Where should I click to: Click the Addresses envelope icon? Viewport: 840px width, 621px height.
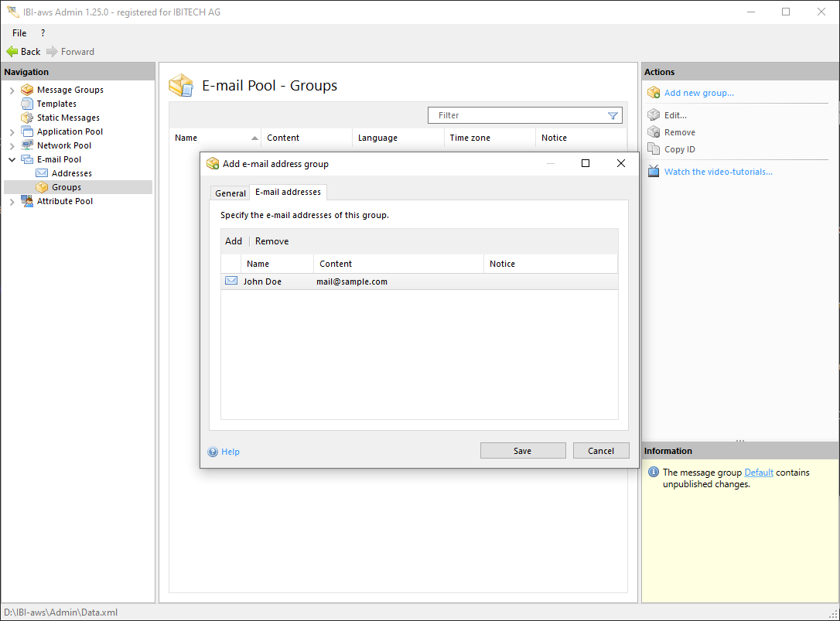point(42,173)
